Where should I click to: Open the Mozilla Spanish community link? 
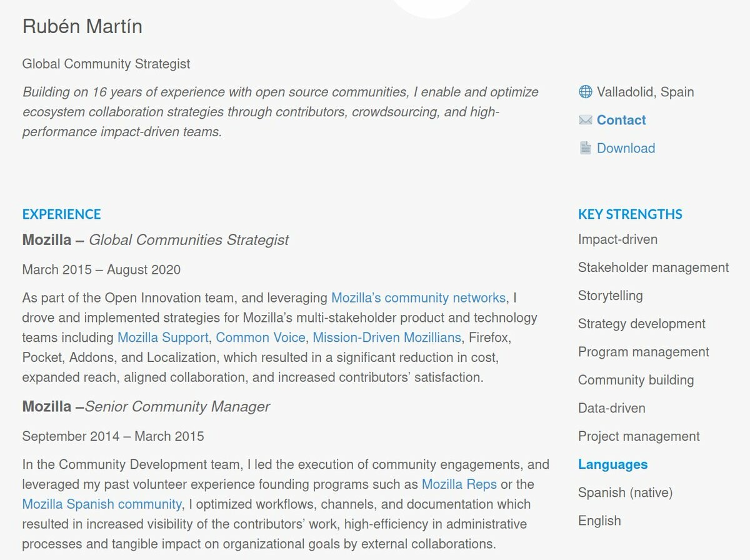coord(102,504)
